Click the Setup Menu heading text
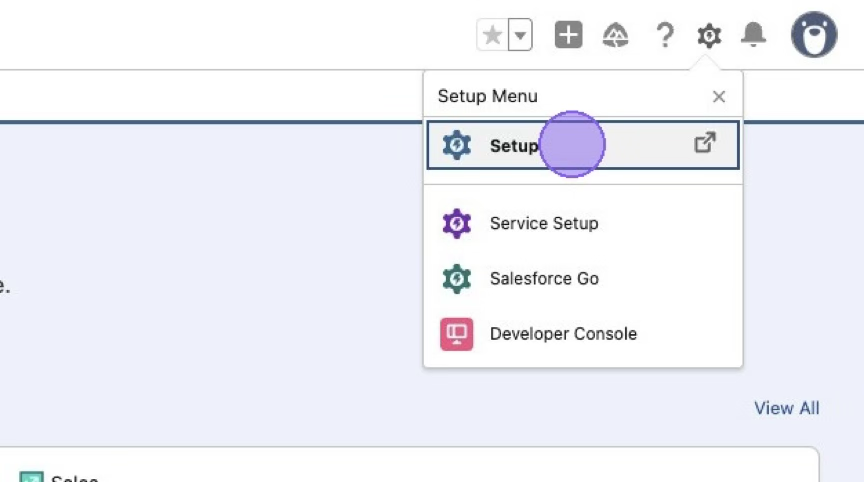Viewport: 864px width, 482px height. (488, 97)
